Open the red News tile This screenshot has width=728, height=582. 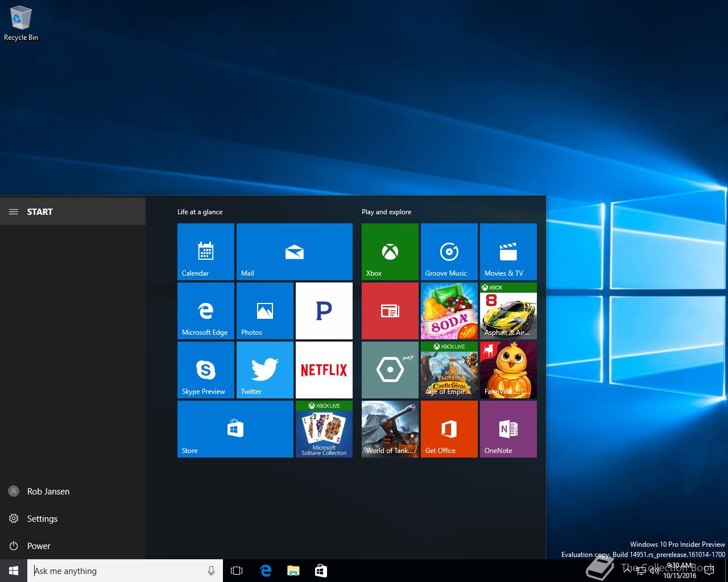click(x=390, y=311)
